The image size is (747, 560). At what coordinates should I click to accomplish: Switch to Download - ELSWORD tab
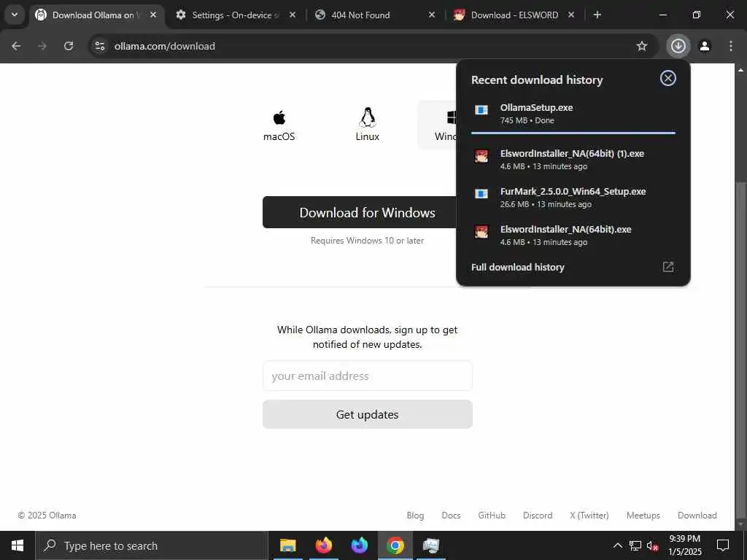click(514, 15)
